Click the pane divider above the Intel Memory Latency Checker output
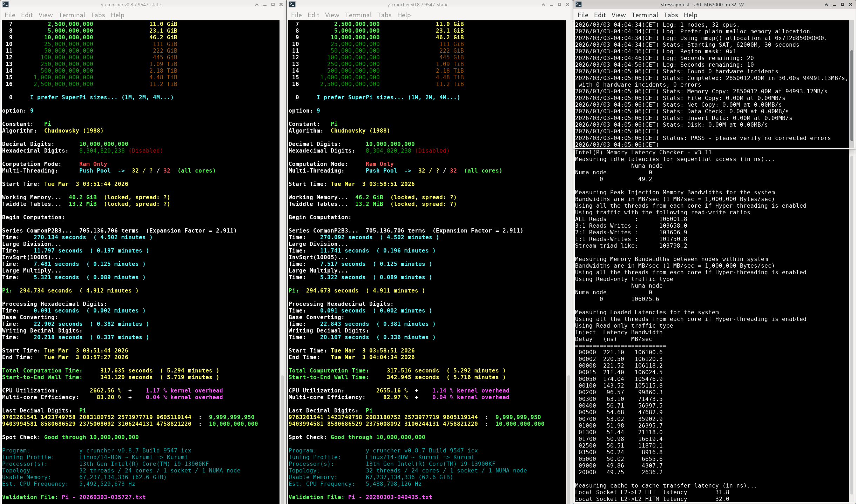This screenshot has height=504, width=856. pyautogui.click(x=712, y=148)
